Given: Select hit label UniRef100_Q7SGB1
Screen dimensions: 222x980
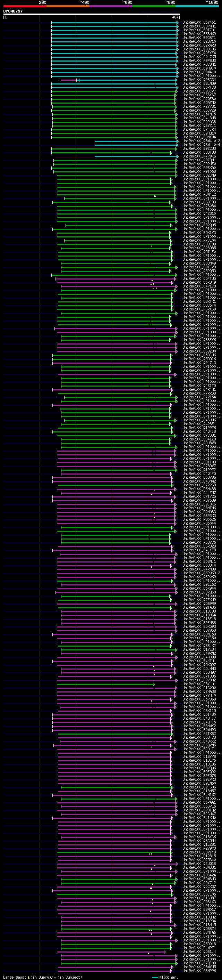Looking at the screenshot, I should [199, 435].
